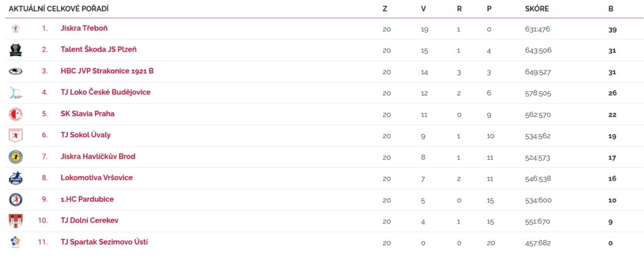Click the Aktuální celkové pořadí heading
The height and width of the screenshot is (258, 644).
point(58,9)
